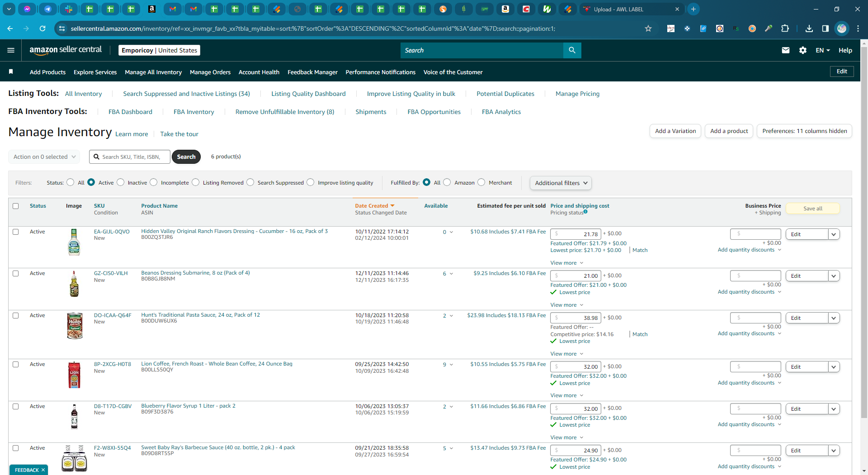Open the FBA Dashboard link

(130, 112)
